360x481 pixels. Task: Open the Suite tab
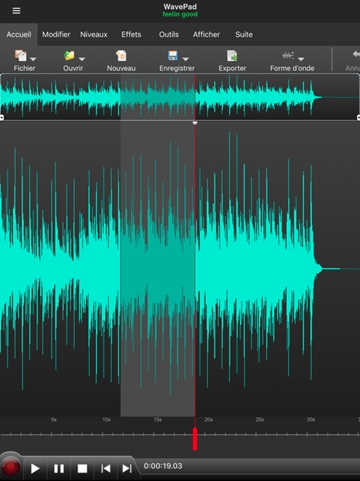coord(244,34)
